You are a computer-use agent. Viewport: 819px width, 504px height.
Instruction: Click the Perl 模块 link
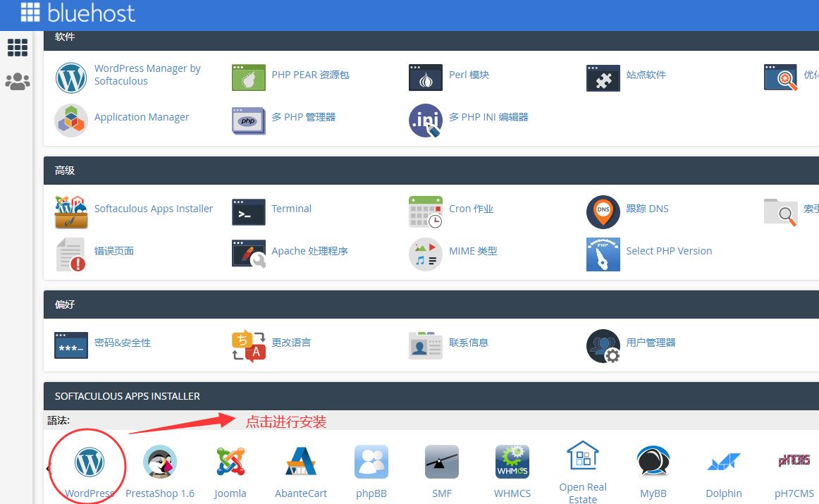click(x=469, y=75)
